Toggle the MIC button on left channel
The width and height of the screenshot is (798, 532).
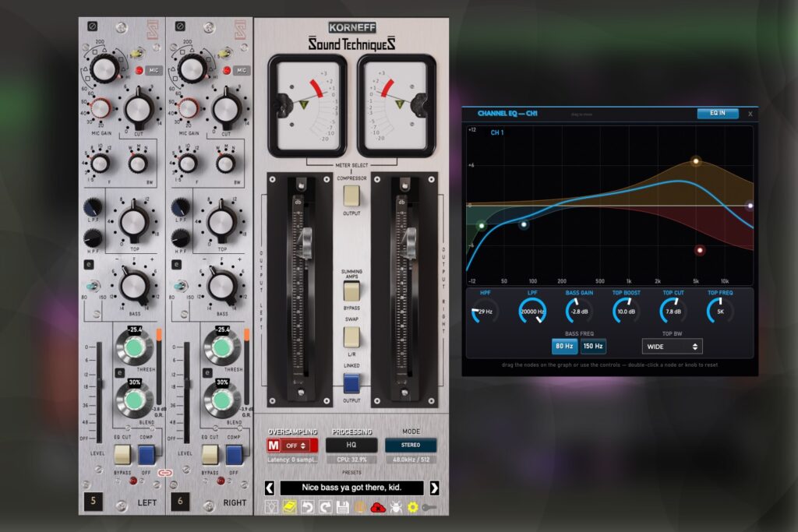154,70
